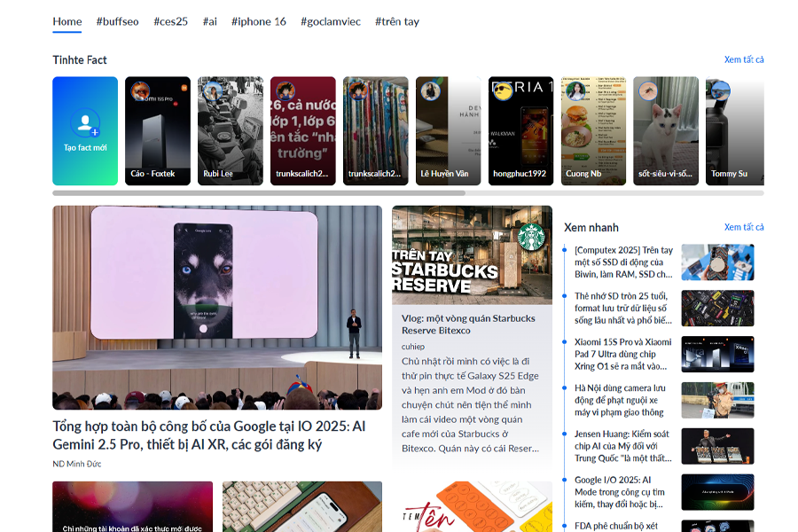Viewport: 798px width, 532px height.
Task: Open the trunkscalich2 fact card showing comic books
Action: 376,131
